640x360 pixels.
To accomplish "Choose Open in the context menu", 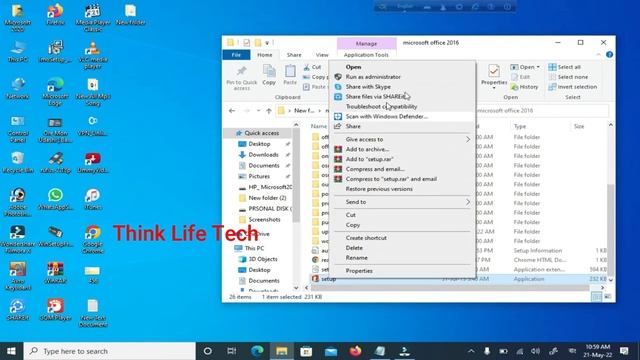I will tap(353, 67).
